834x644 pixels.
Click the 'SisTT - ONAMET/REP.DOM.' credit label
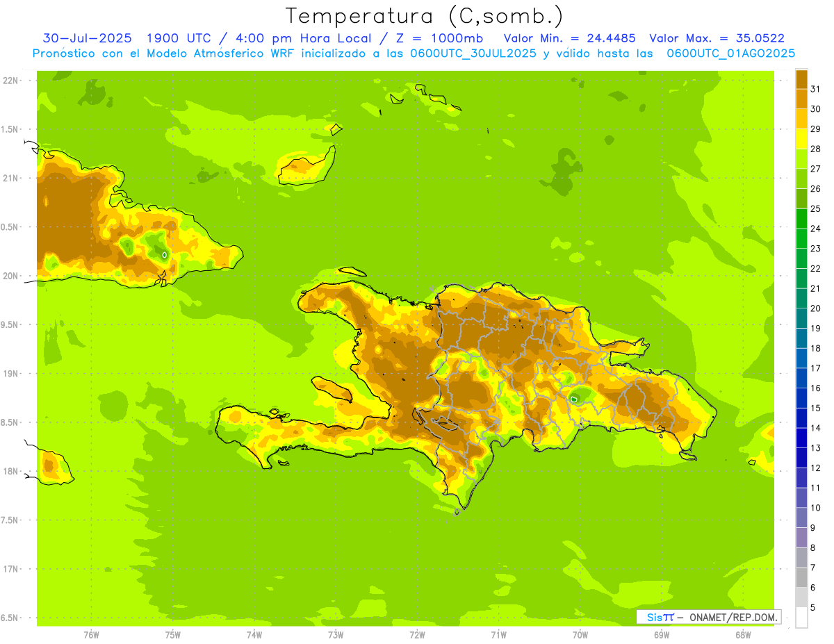(709, 617)
